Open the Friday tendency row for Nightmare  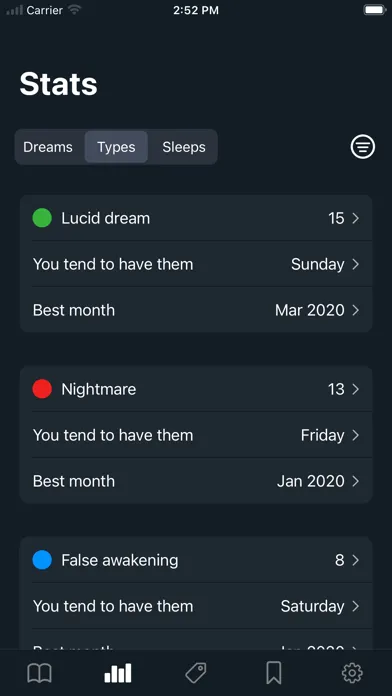pos(196,435)
